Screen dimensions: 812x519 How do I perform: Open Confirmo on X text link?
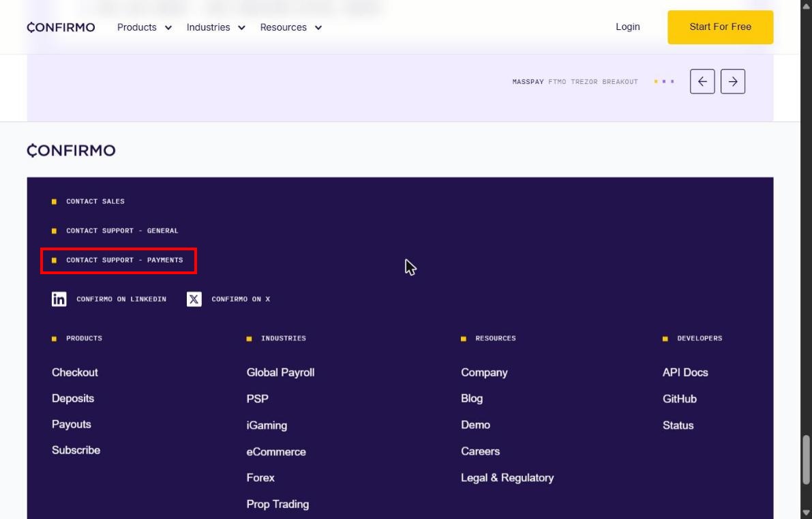coord(241,299)
